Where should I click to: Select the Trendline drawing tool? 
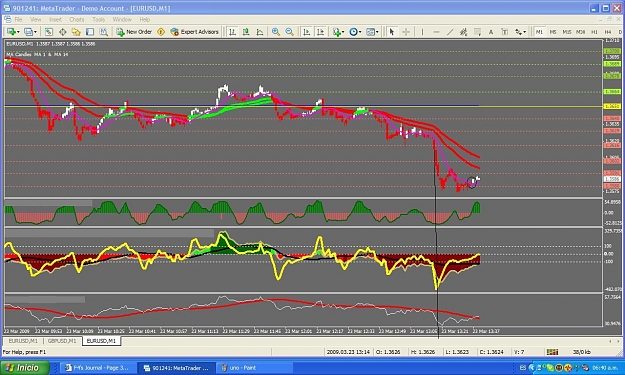click(450, 31)
